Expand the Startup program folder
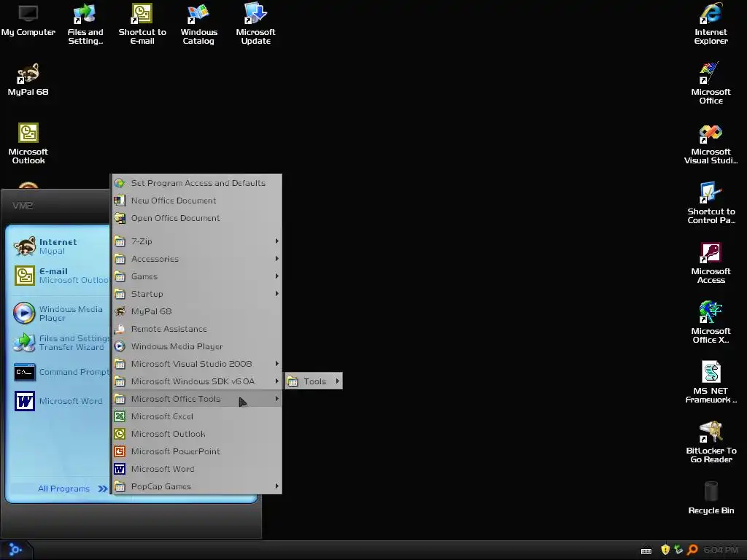The height and width of the screenshot is (560, 747). point(197,294)
